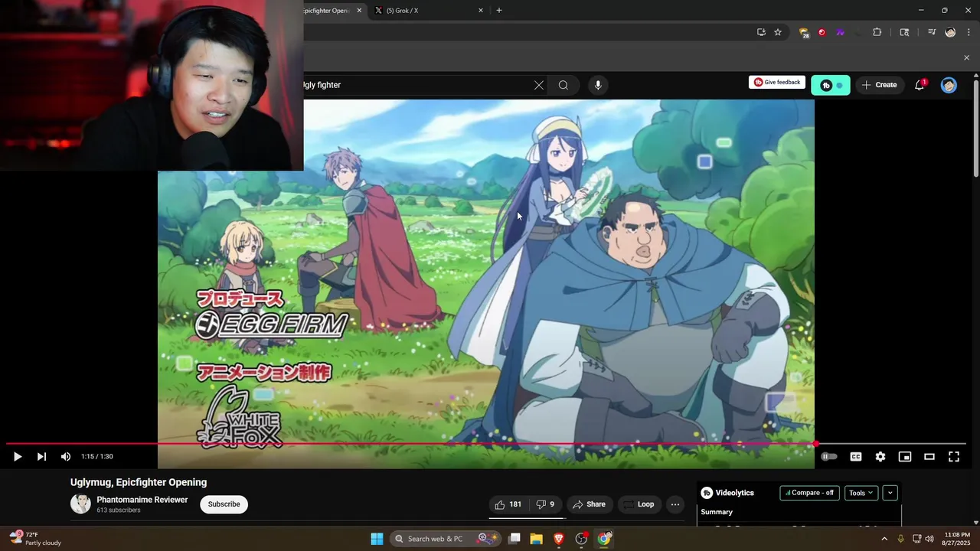
Task: Enter full screen video mode
Action: tap(954, 457)
